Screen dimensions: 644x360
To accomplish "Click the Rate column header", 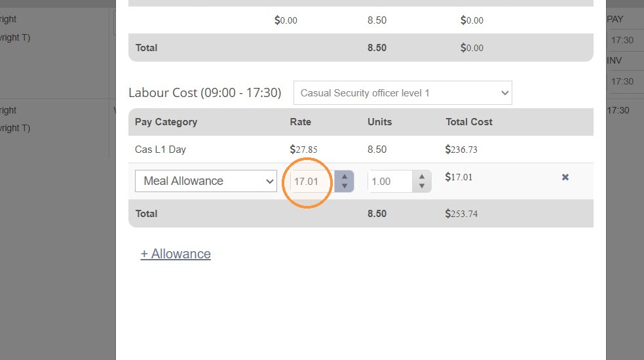I will coord(300,122).
